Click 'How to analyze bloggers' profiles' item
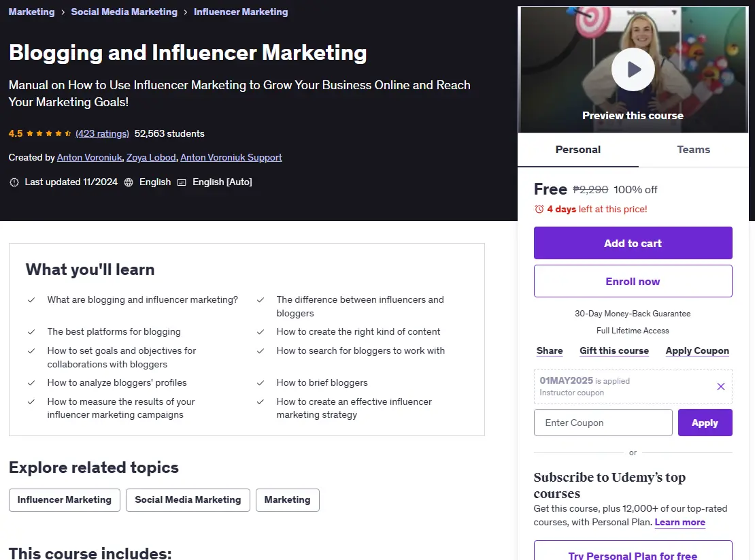The height and width of the screenshot is (560, 755). coord(117,383)
